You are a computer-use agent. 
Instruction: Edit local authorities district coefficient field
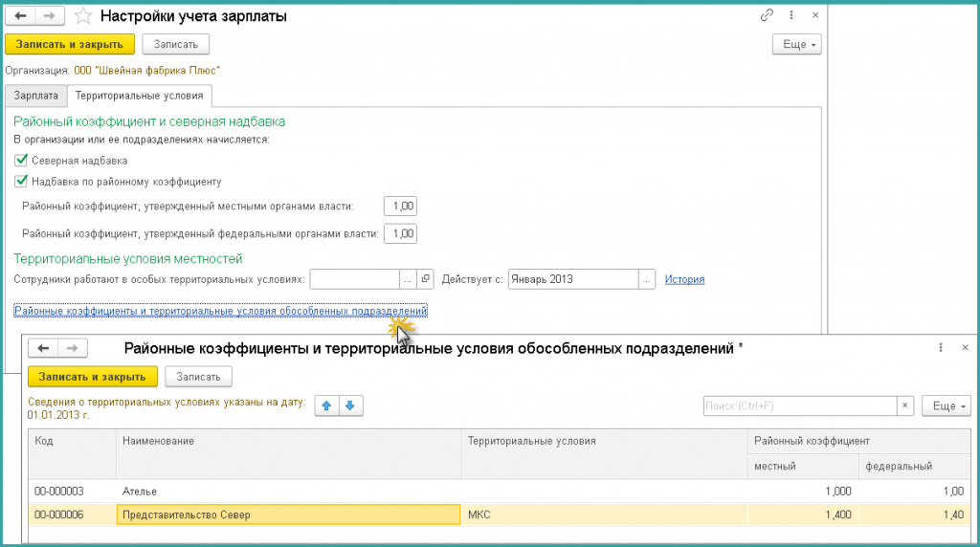[401, 206]
